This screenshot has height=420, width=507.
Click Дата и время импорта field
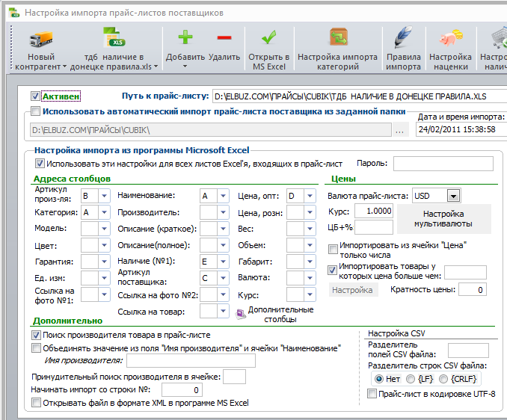pos(461,129)
